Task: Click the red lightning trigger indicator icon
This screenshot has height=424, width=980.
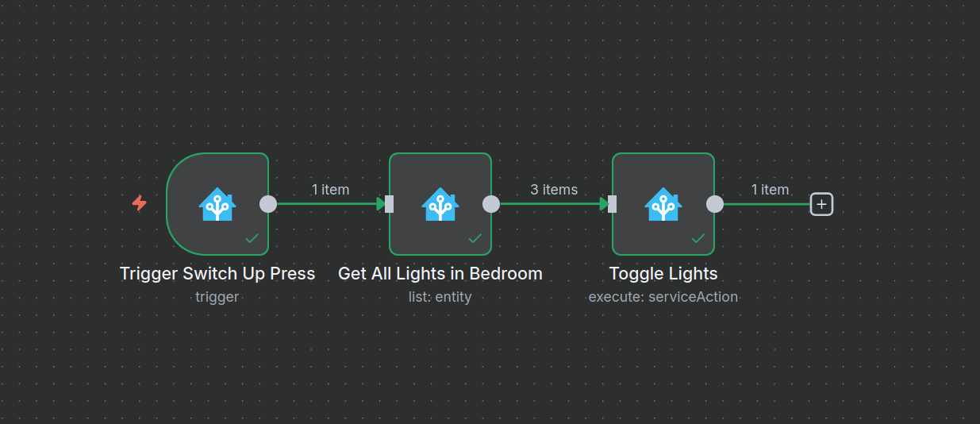Action: click(139, 203)
